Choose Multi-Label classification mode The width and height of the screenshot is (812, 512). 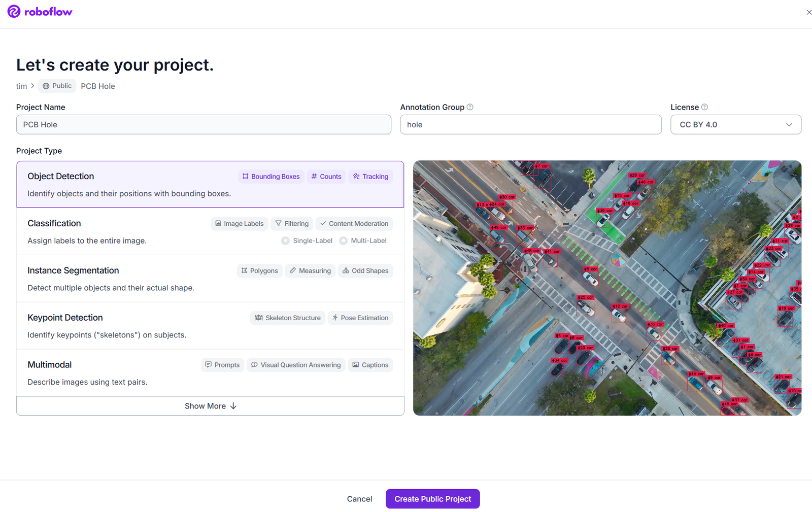point(343,241)
